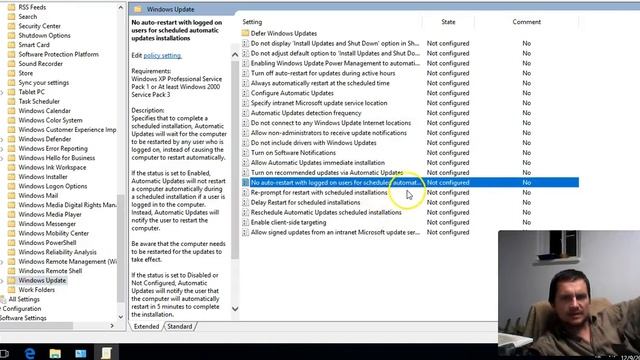Select Windows Installer in tree
The image size is (640, 360).
(x=43, y=177)
